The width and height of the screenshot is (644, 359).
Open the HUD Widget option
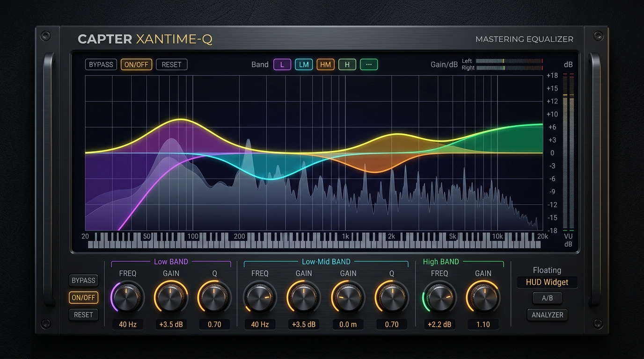tap(547, 282)
